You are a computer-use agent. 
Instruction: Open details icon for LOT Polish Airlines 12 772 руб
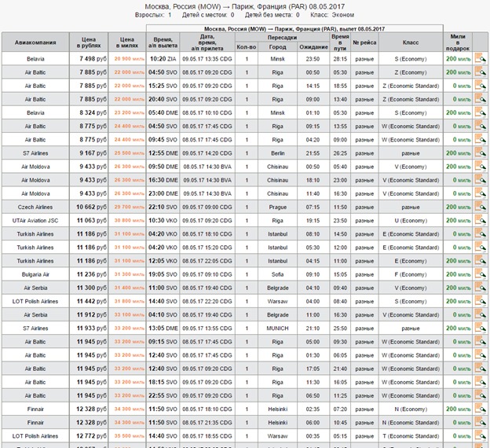(481, 435)
